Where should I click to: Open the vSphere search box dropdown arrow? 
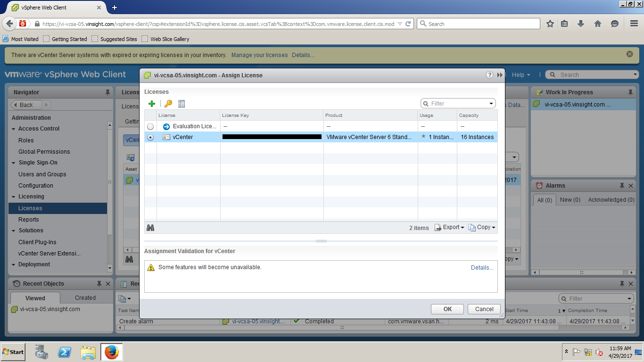635,75
